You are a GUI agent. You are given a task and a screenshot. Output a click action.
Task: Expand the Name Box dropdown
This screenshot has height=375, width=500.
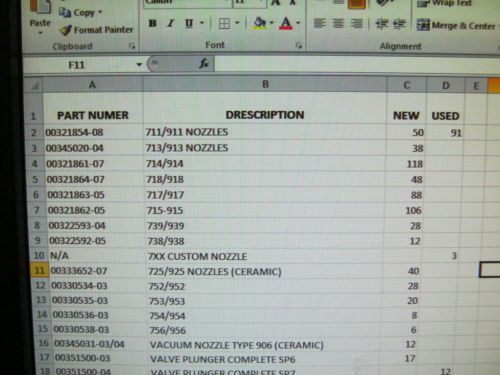click(x=139, y=64)
